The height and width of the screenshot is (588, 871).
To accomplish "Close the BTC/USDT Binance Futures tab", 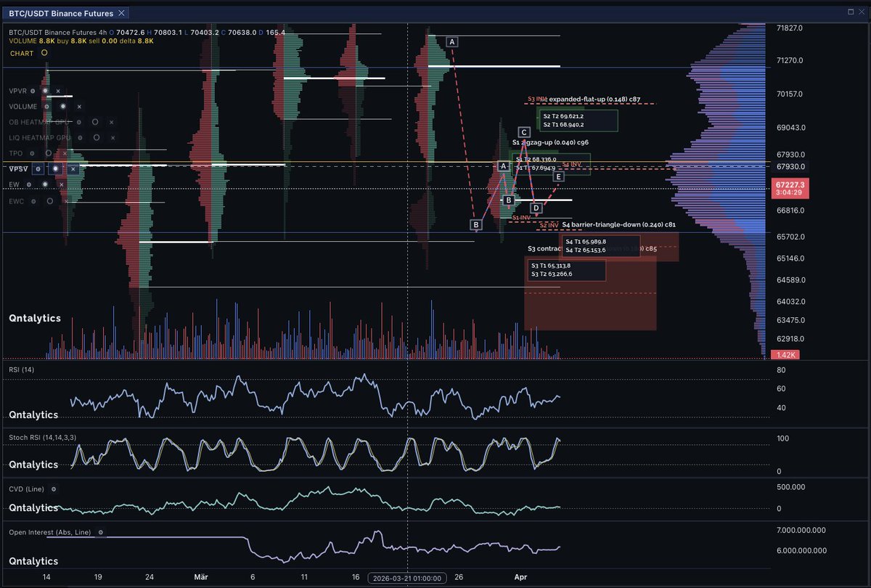I will click(121, 13).
